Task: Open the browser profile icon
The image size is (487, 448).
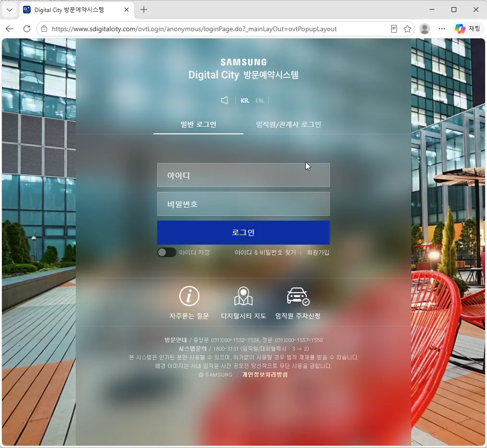Action: click(425, 29)
